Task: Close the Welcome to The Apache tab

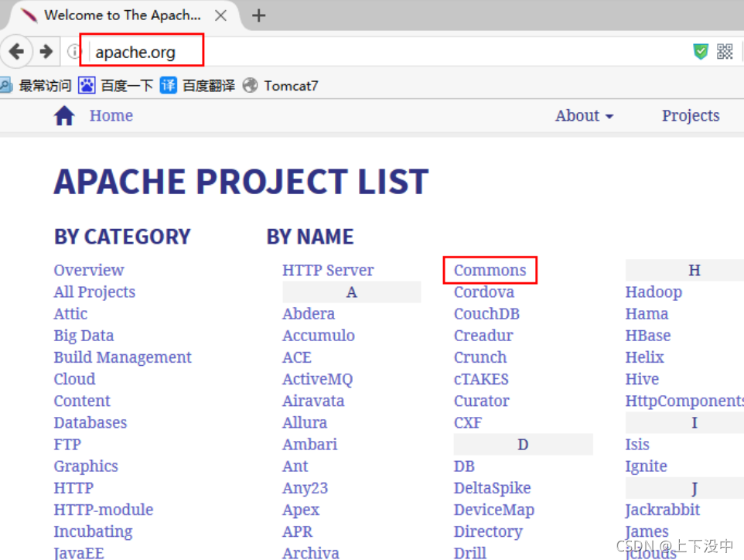Action: [x=220, y=15]
